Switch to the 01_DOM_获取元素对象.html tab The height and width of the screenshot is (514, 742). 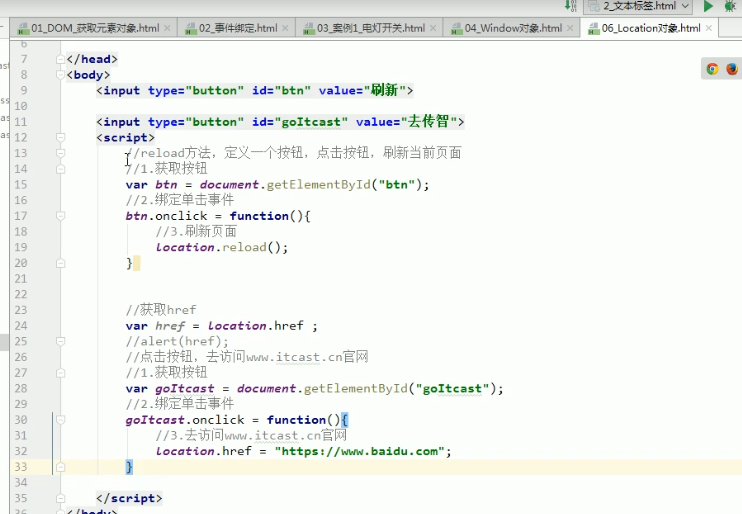pos(95,28)
